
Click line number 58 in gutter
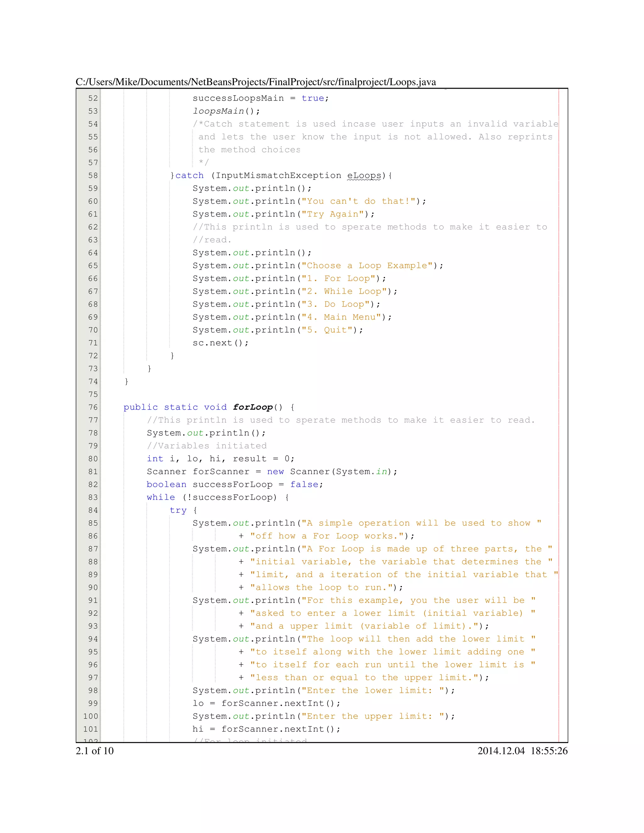(x=93, y=175)
